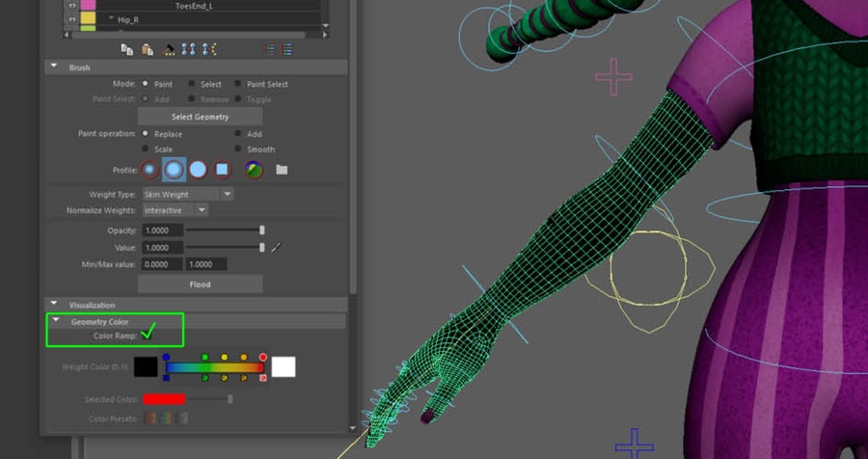This screenshot has height=459, width=868.
Task: Click the Select Geometry button
Action: point(200,117)
